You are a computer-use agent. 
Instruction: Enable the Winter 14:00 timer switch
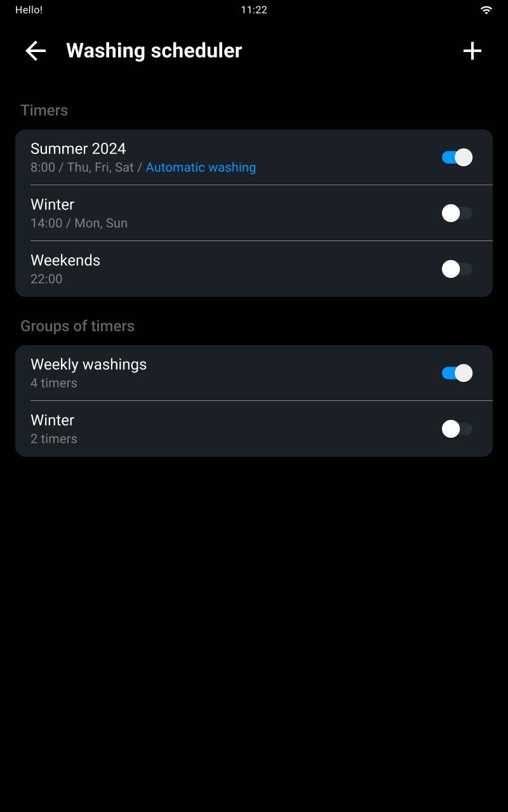457,213
